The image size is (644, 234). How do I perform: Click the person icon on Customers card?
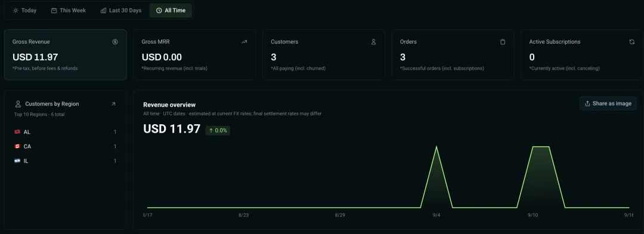point(373,42)
